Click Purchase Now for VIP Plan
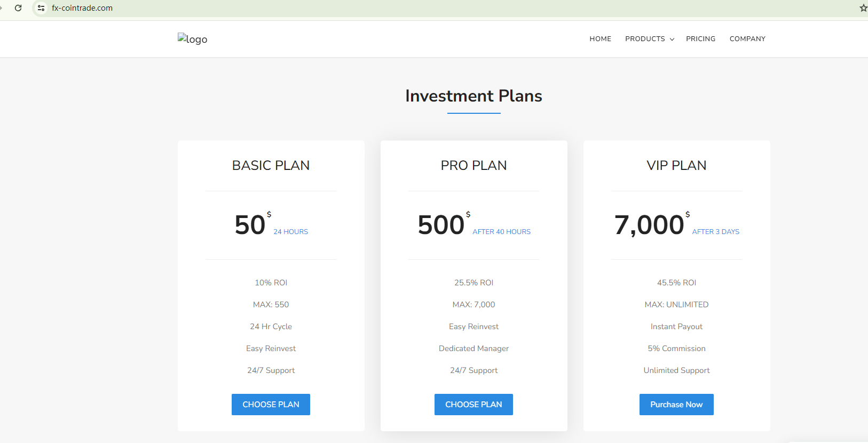This screenshot has height=443, width=868. tap(676, 405)
